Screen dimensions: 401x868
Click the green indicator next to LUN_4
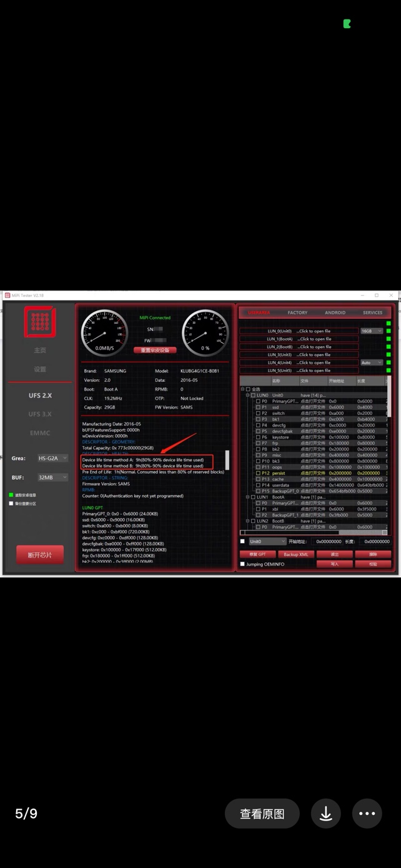tap(389, 362)
